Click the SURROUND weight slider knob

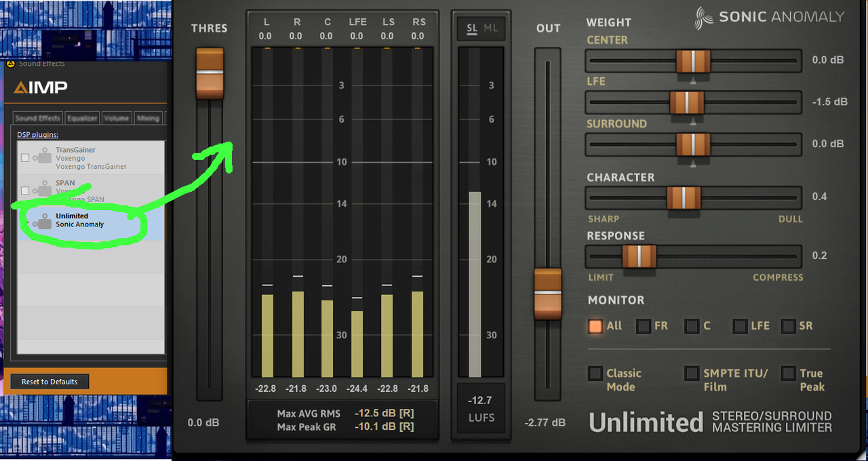click(x=693, y=144)
